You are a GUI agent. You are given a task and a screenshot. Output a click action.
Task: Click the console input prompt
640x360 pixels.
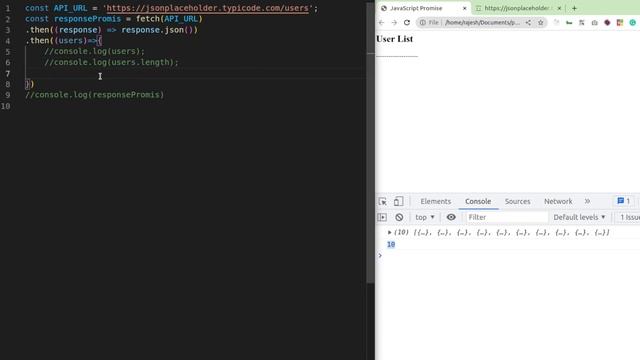click(508, 256)
